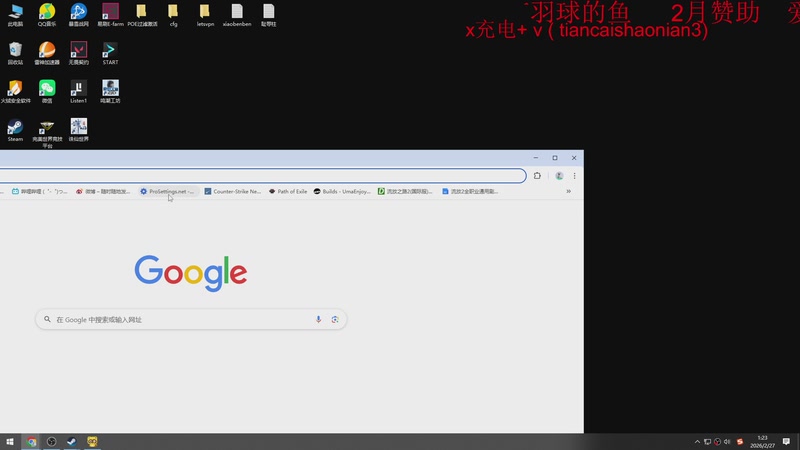The width and height of the screenshot is (800, 450).
Task: Click the Sogou input method tray icon
Action: pyautogui.click(x=740, y=442)
